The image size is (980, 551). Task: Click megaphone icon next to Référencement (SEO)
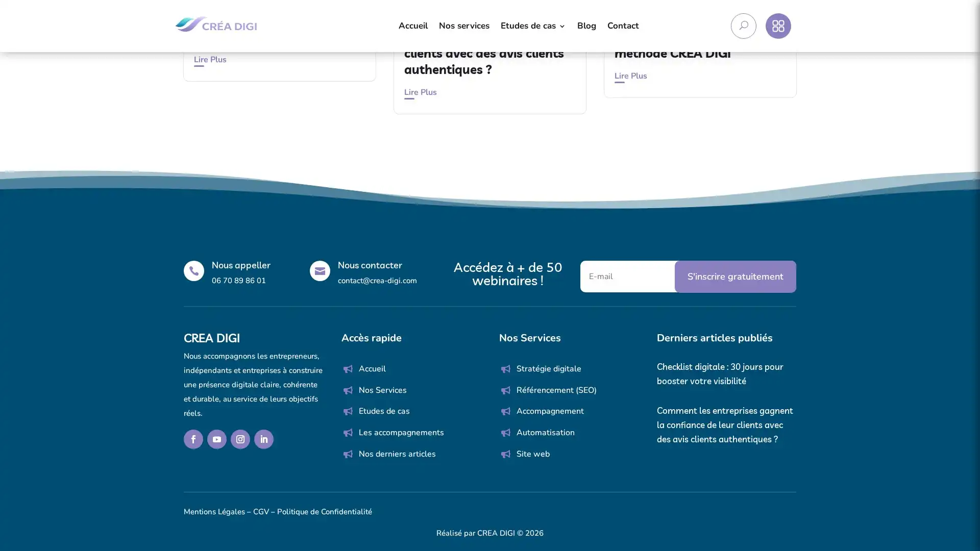(x=506, y=390)
